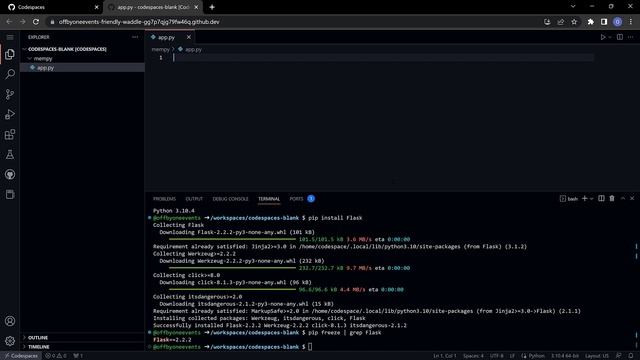Open the Explorer view in activity bar
Viewport: 640px width, 360px height.
[x=10, y=54]
